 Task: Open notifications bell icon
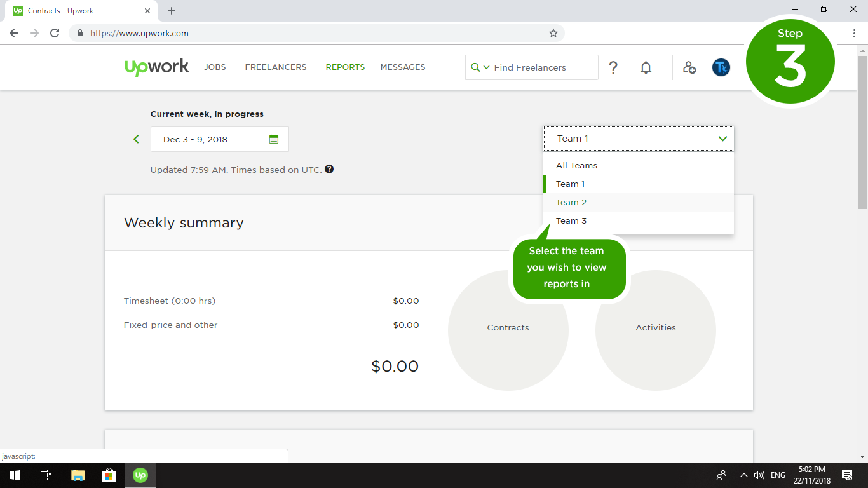point(646,67)
